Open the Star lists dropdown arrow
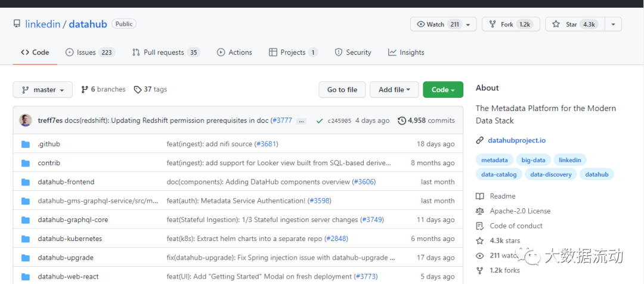Image resolution: width=644 pixels, height=284 pixels. [613, 24]
